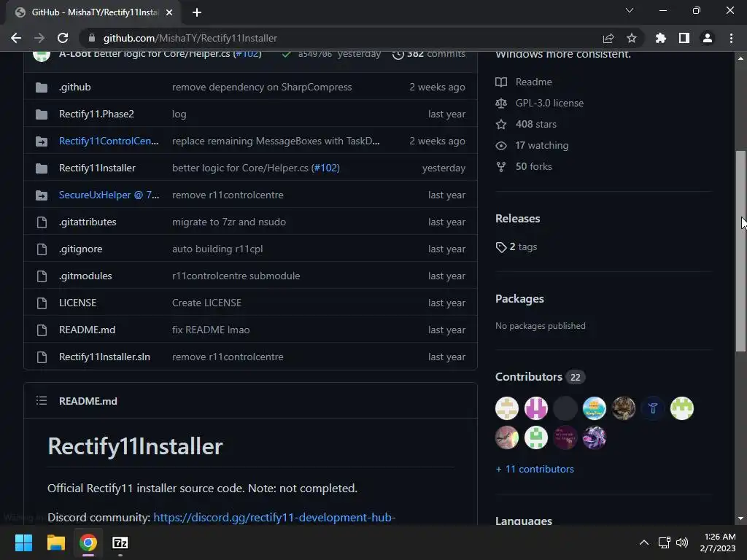Screen dimensions: 747x560
Task: Open the clock showing 1:26 AM
Action: coord(718,542)
